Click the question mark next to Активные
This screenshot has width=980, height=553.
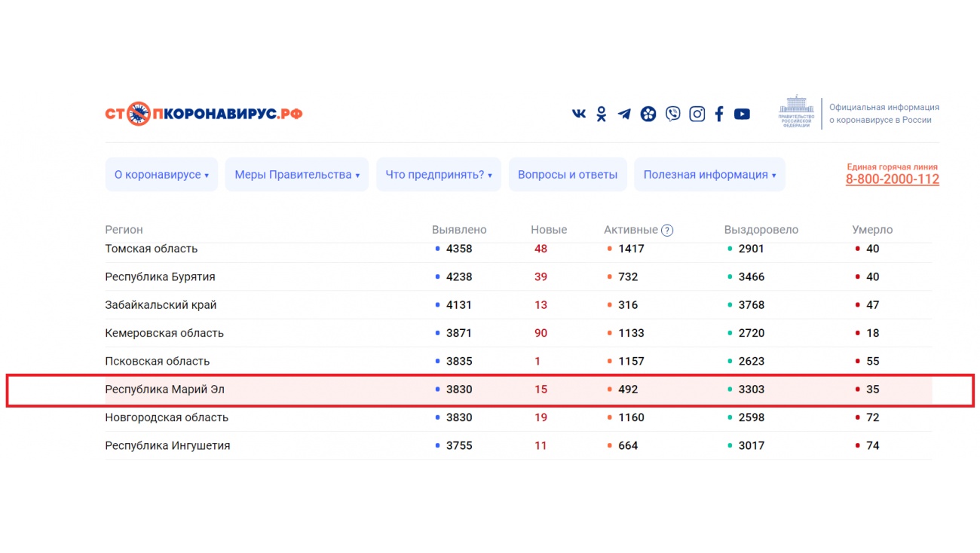tap(667, 231)
